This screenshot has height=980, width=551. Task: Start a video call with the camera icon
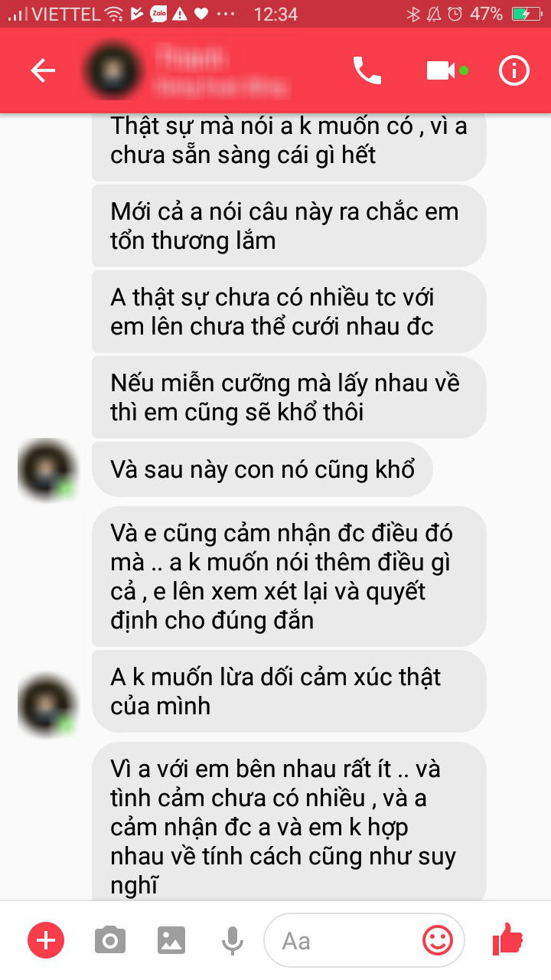coord(441,70)
